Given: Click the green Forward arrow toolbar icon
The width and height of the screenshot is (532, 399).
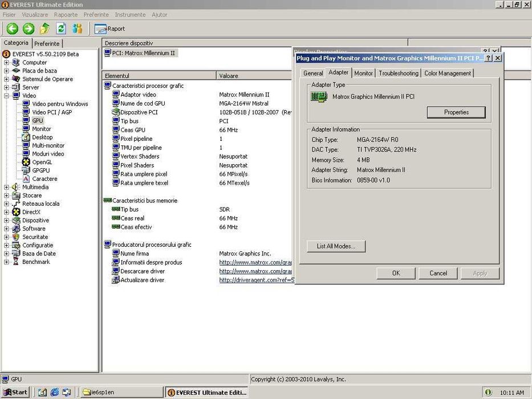Looking at the screenshot, I should 29,28.
